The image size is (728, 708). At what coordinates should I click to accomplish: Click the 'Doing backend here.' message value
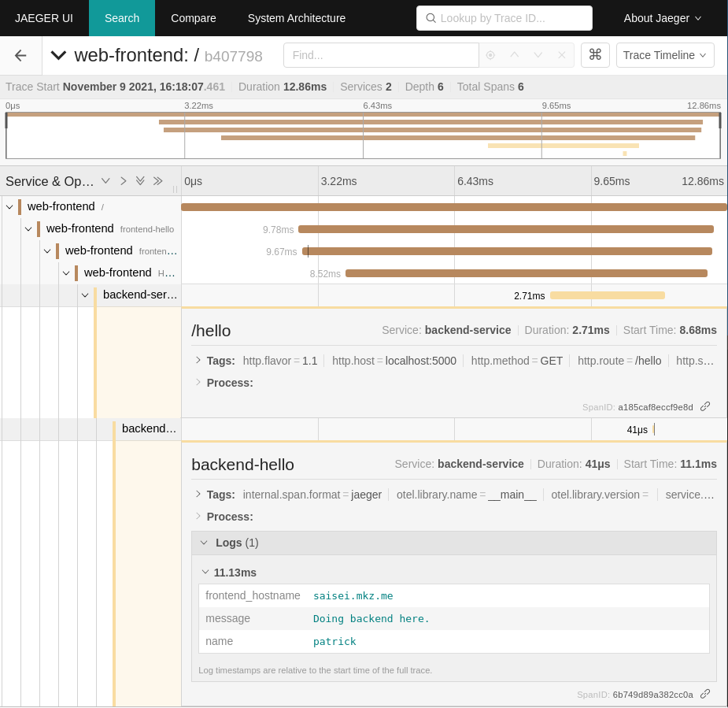371,618
